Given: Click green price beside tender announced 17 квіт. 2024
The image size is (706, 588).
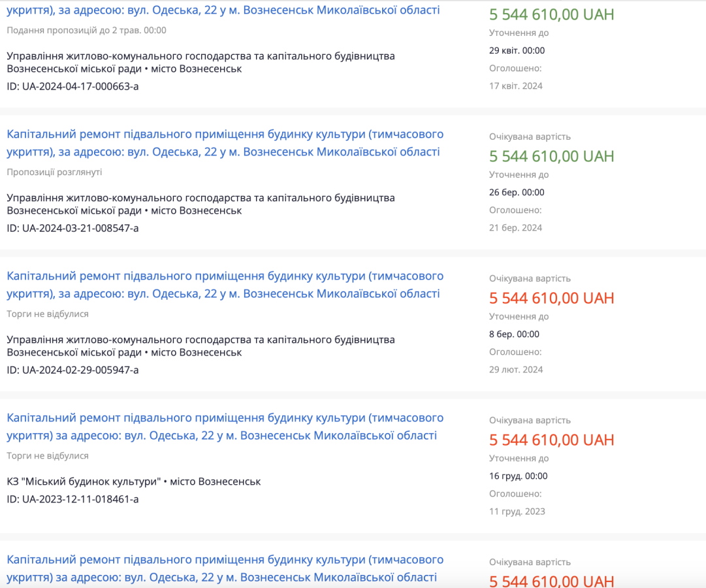Looking at the screenshot, I should point(551,14).
